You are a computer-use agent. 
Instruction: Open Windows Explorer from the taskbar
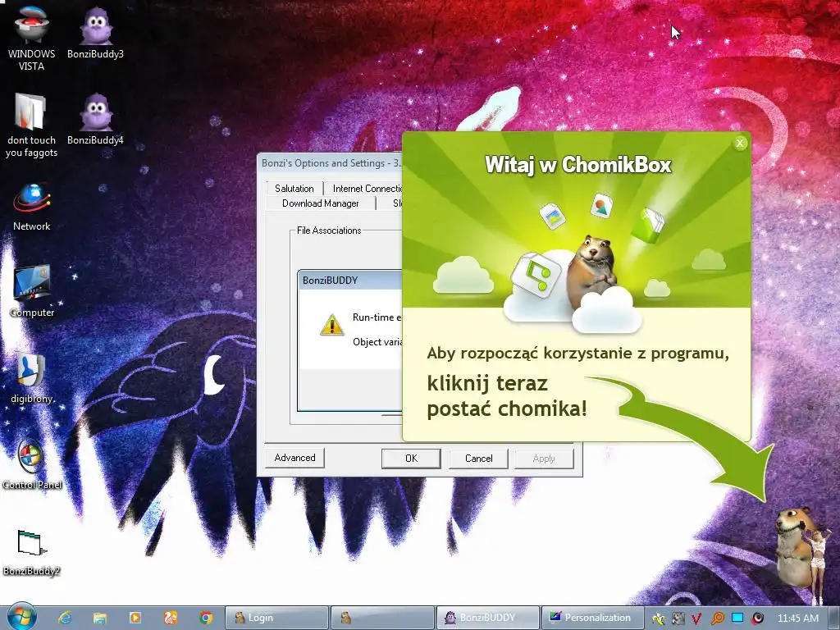click(99, 618)
